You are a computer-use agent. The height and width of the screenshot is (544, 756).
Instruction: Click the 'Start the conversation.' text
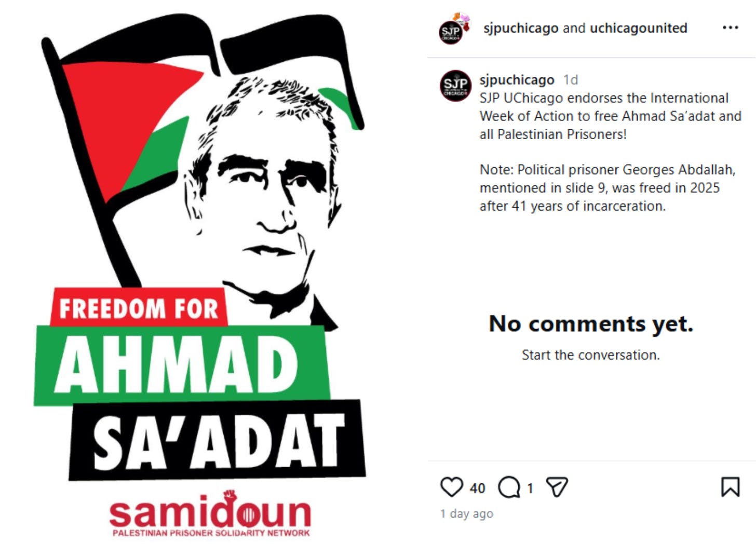pyautogui.click(x=591, y=355)
